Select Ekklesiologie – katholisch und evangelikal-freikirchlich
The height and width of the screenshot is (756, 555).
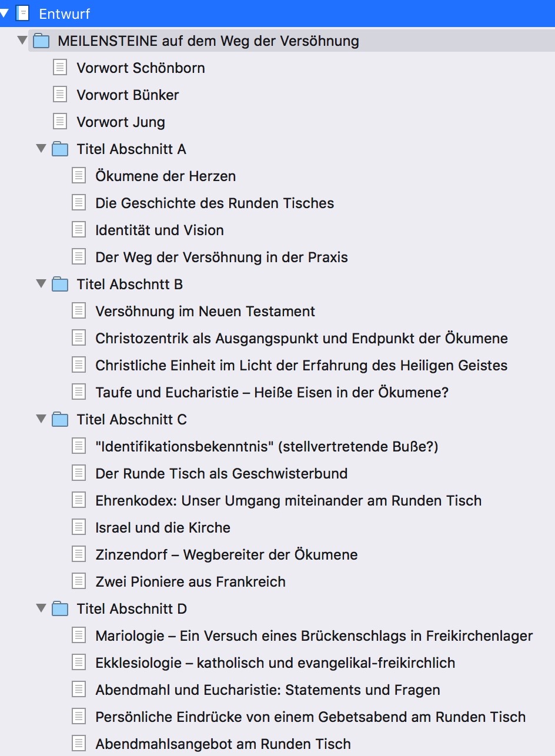coord(275,663)
